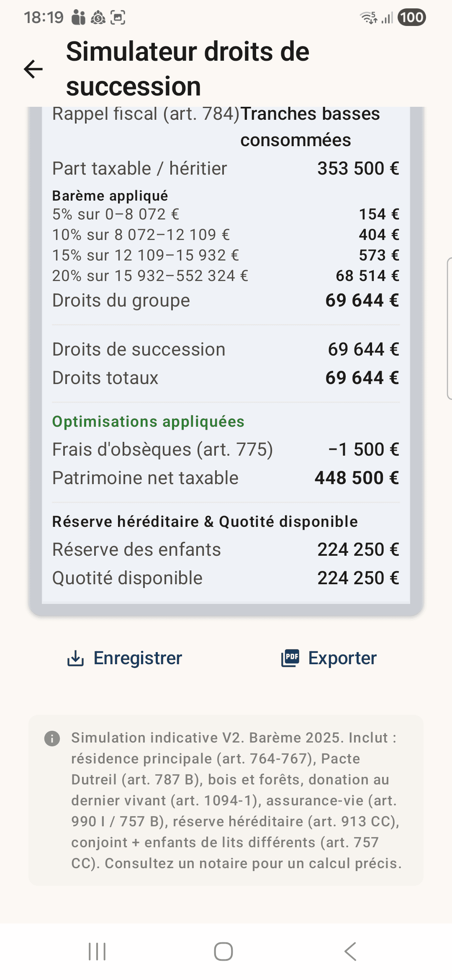Tap the screenshot icon in status bar
The width and height of the screenshot is (452, 980).
(x=118, y=18)
